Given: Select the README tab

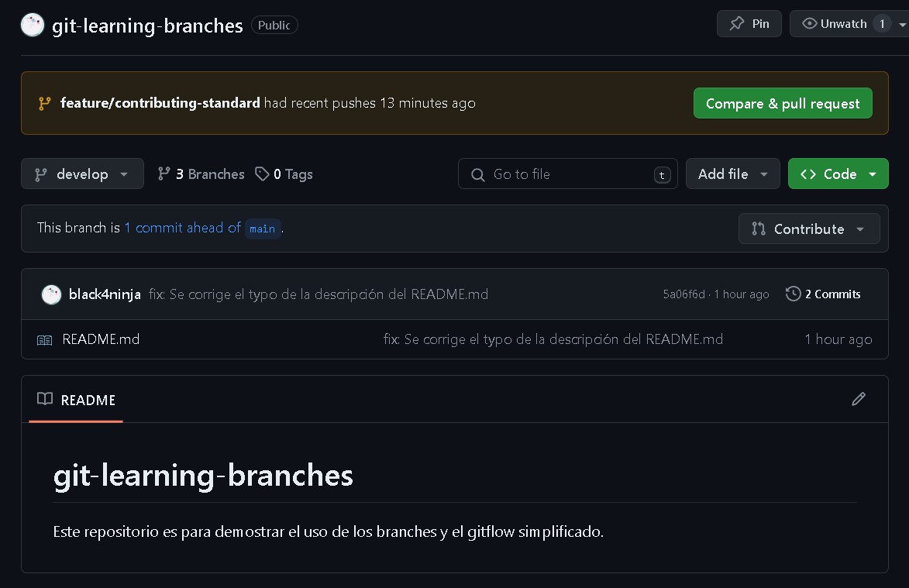Looking at the screenshot, I should tap(76, 400).
